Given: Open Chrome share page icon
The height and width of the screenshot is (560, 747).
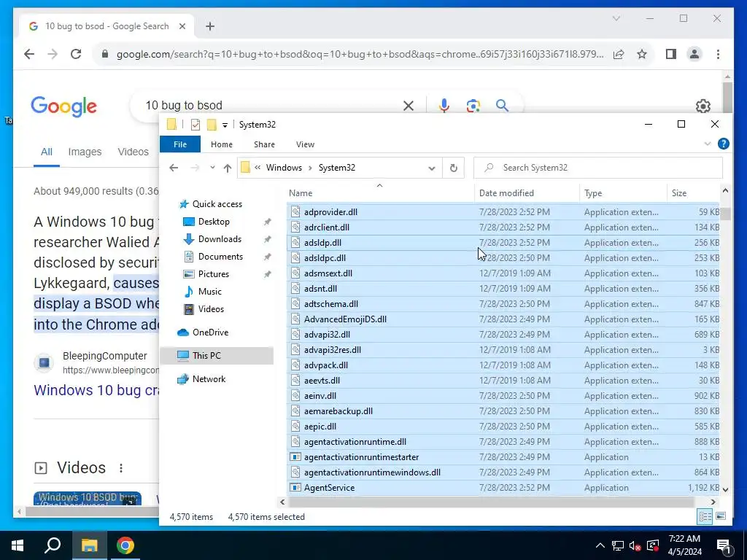Looking at the screenshot, I should point(619,54).
